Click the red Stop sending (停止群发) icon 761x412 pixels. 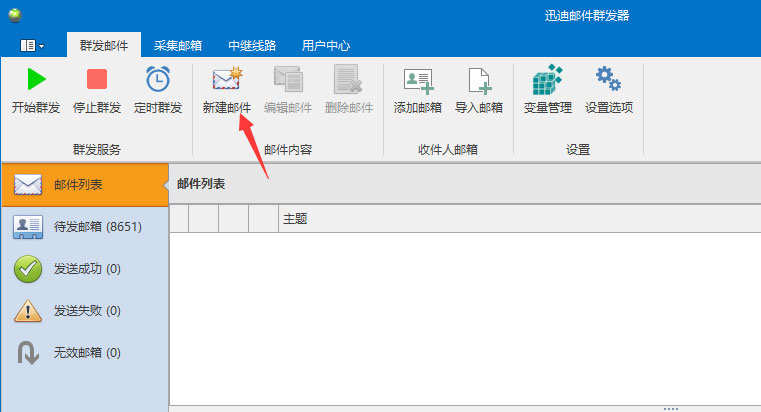[97, 79]
